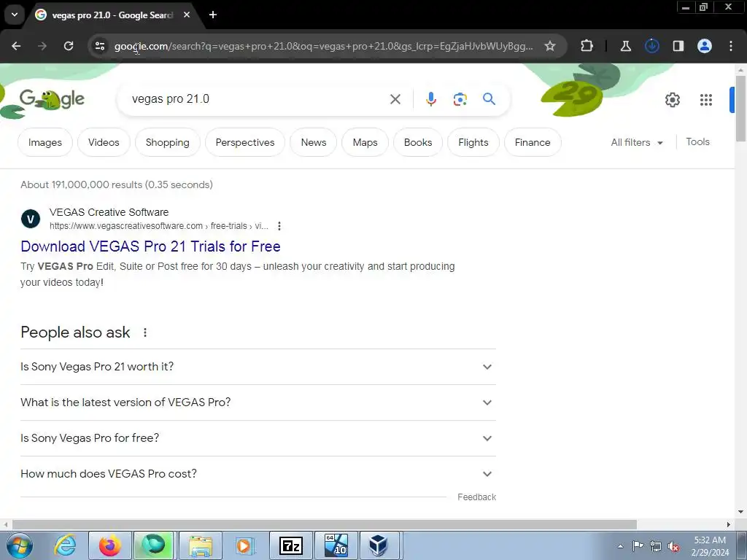This screenshot has height=560, width=747.
Task: Click the Google frog doodle logo
Action: tap(52, 99)
